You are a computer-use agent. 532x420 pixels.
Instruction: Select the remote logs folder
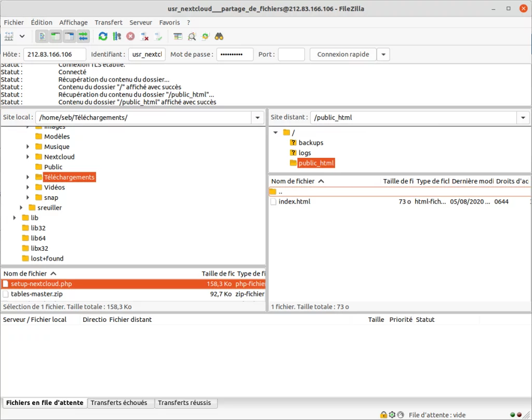click(304, 153)
